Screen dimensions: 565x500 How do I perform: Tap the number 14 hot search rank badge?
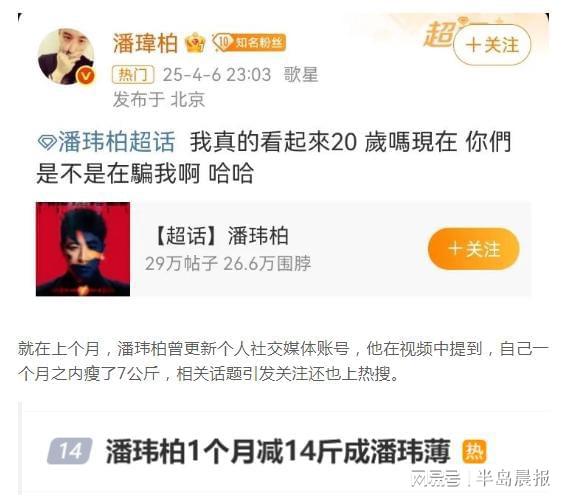(x=70, y=451)
